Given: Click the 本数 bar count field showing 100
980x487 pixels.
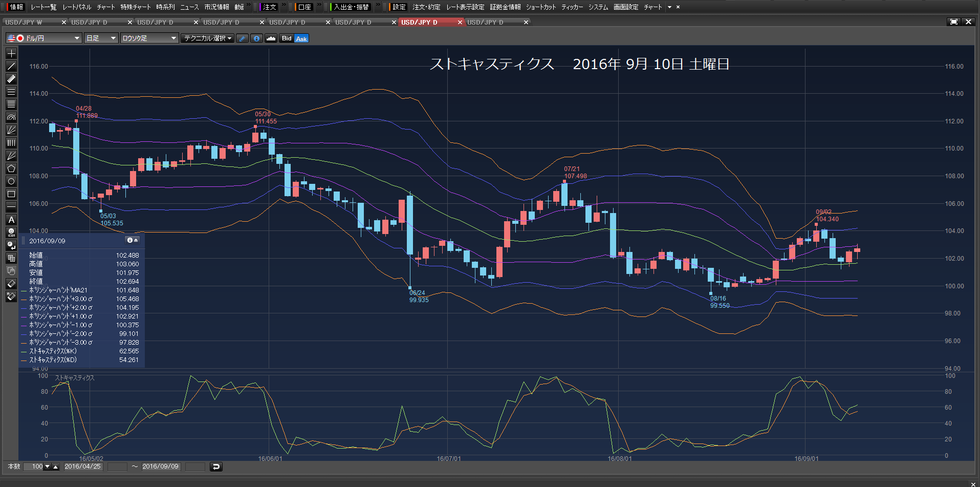Looking at the screenshot, I should coord(33,467).
